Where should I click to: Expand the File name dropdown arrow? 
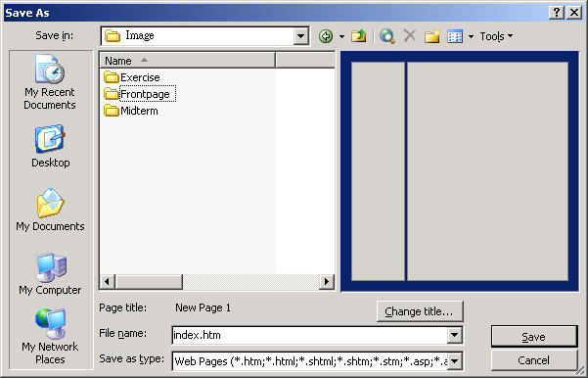click(x=455, y=335)
